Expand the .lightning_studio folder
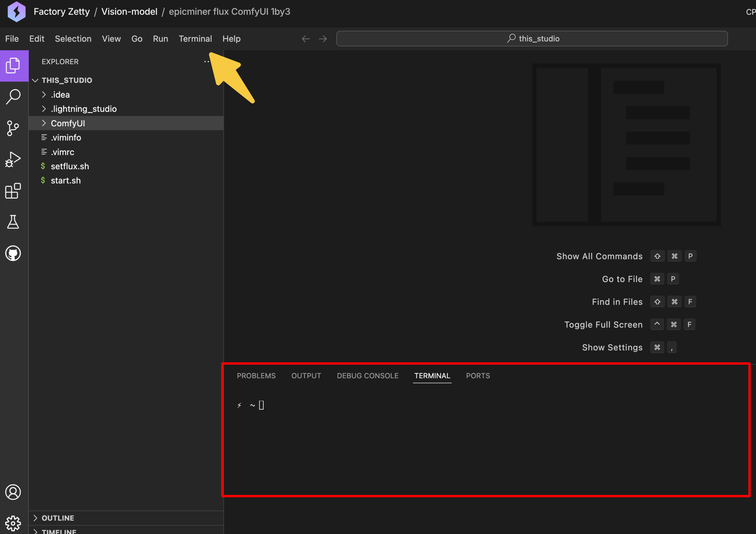 click(44, 109)
